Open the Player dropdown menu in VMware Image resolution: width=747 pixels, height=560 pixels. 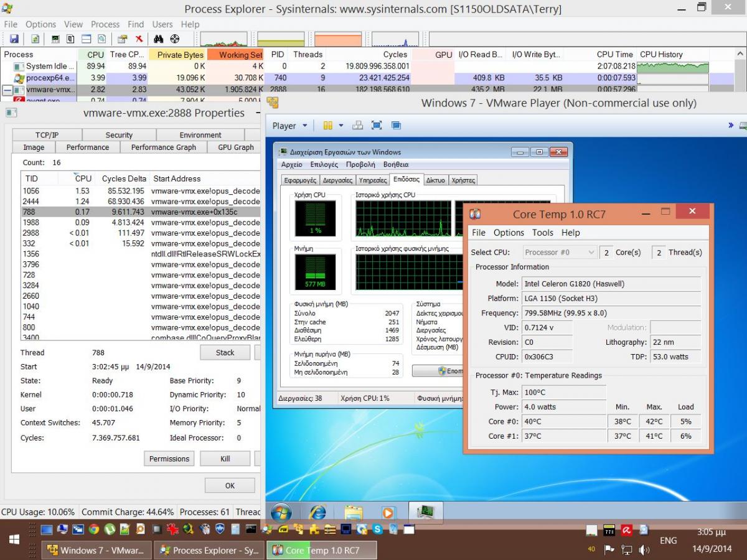(290, 126)
